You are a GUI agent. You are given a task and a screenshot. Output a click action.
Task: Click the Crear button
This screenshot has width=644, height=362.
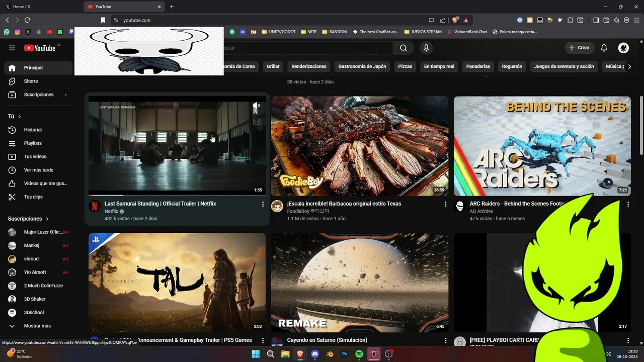tap(579, 48)
